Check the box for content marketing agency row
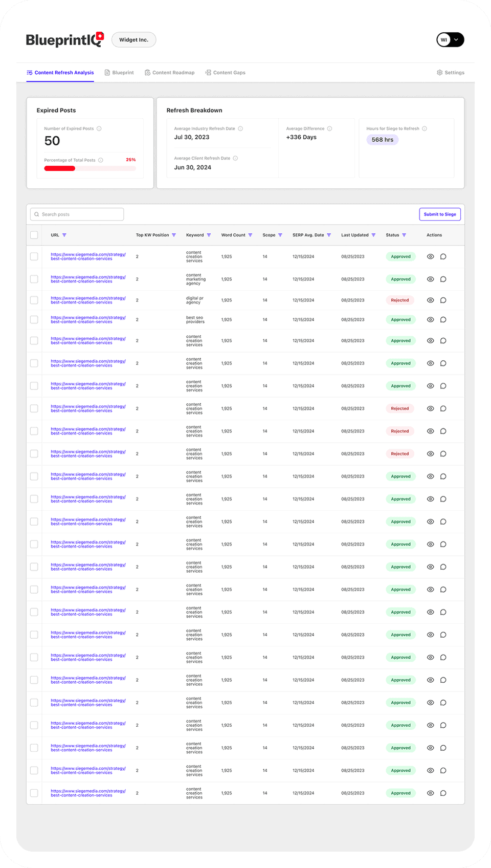The width and height of the screenshot is (491, 868). pos(34,279)
